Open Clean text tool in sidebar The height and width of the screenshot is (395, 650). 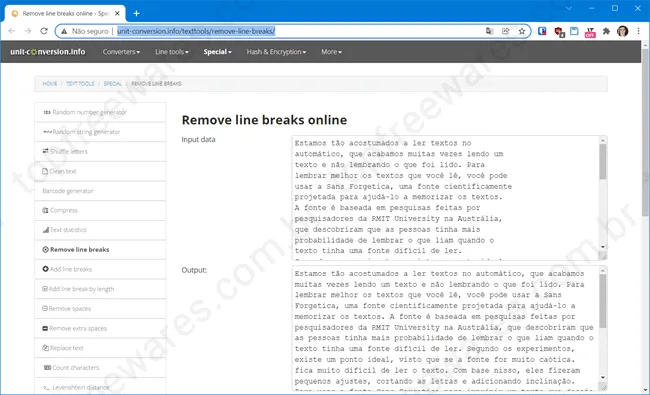(100, 171)
